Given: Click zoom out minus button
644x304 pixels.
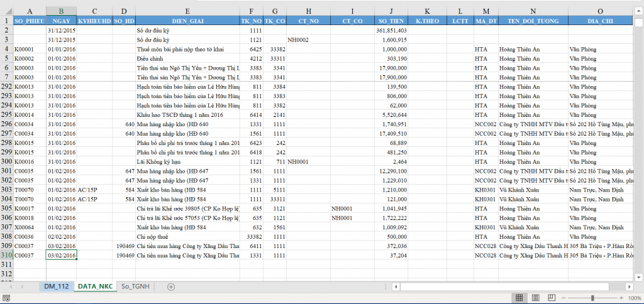Looking at the screenshot, I should pyautogui.click(x=566, y=298).
